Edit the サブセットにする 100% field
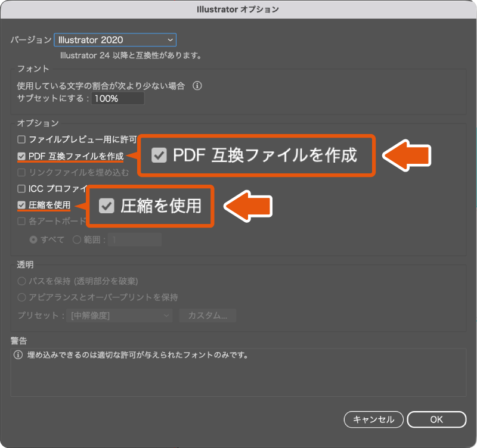This screenshot has width=477, height=448. click(x=117, y=98)
